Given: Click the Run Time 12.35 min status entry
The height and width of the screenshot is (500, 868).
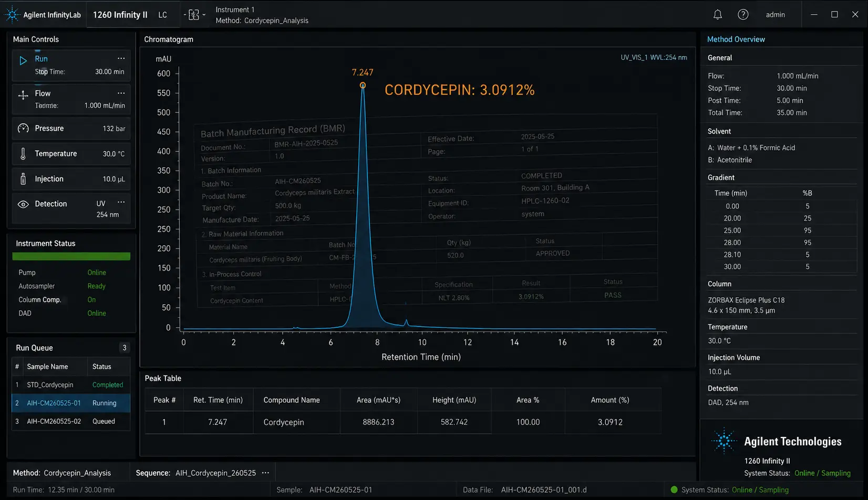Looking at the screenshot, I should (64, 490).
